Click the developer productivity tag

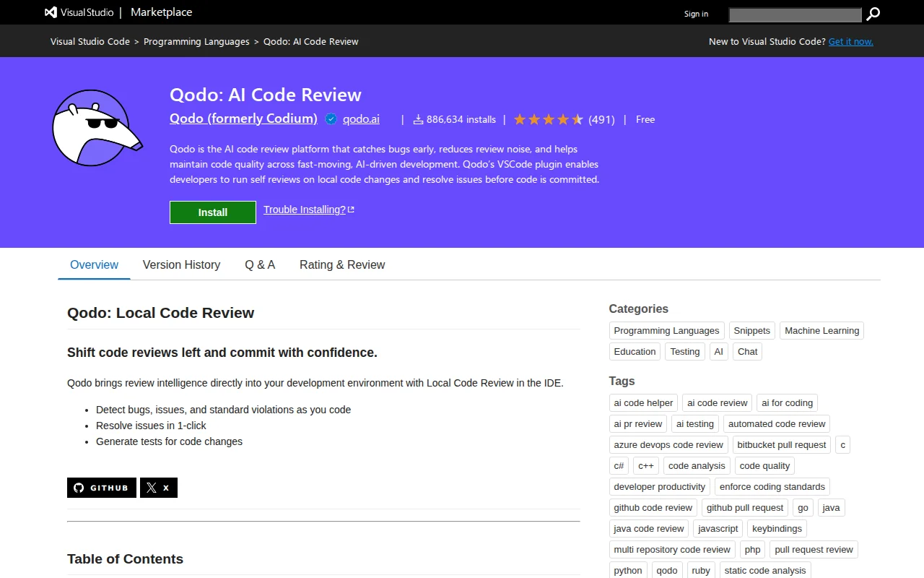click(660, 487)
